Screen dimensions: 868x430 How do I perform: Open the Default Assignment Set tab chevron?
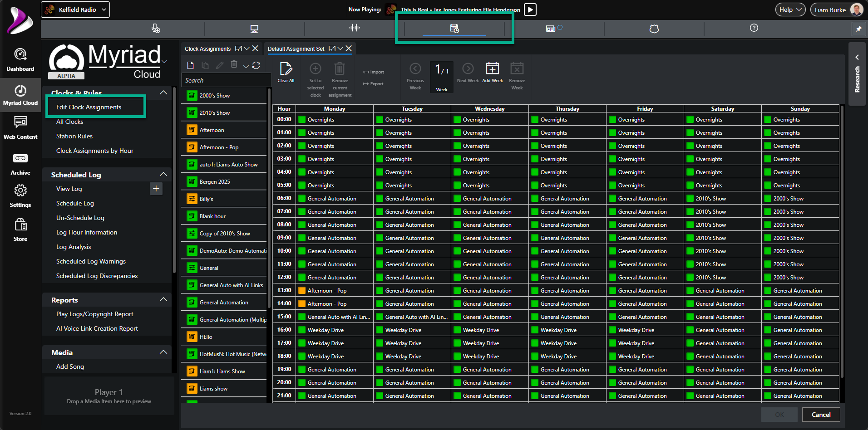pyautogui.click(x=340, y=49)
